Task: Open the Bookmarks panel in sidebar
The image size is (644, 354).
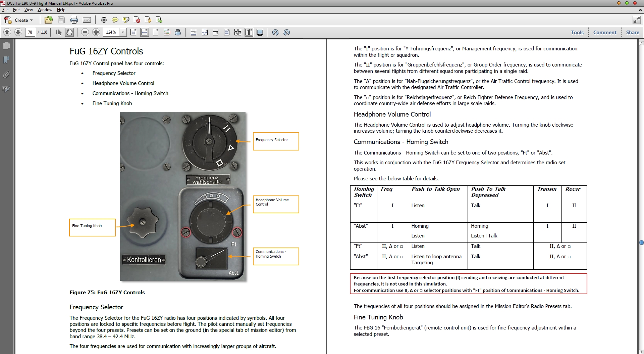Action: pyautogui.click(x=6, y=60)
